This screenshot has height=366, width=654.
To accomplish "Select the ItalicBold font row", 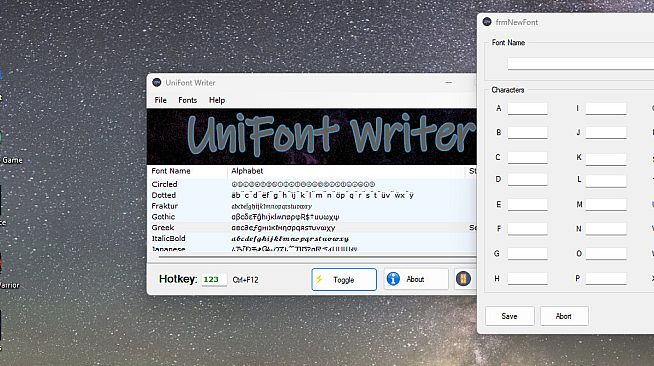I will 312,238.
